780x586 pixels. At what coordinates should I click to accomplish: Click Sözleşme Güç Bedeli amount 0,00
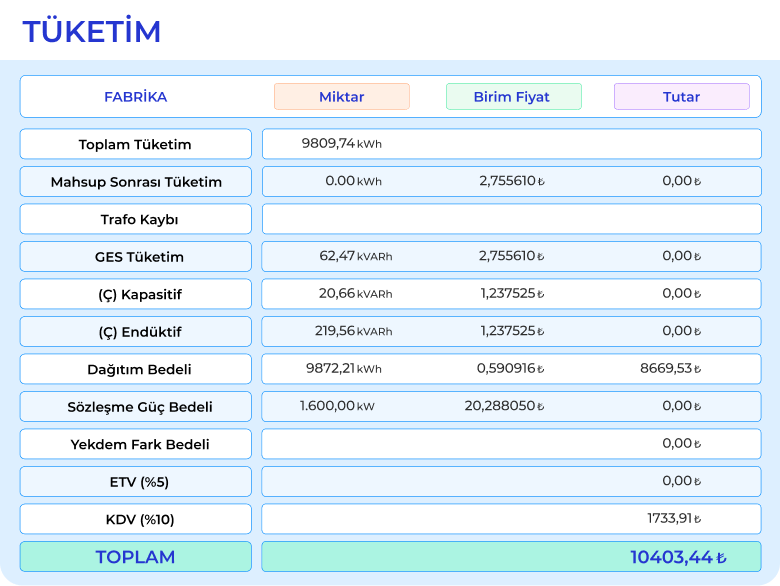point(682,406)
